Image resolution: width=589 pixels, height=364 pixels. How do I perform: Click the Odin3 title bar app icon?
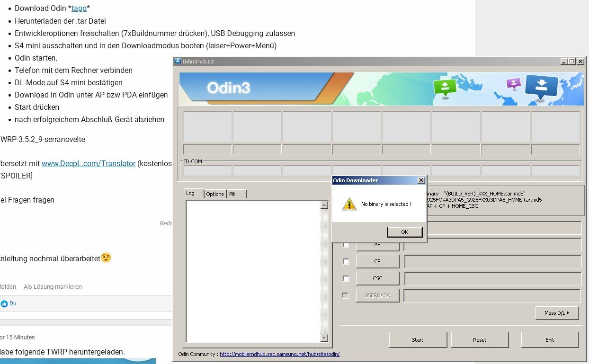[x=178, y=61]
